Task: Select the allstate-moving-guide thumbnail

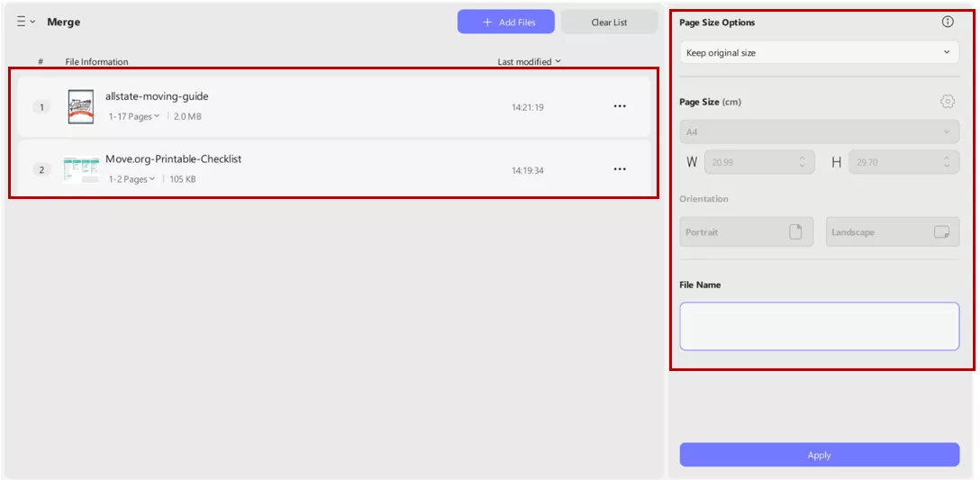Action: pos(81,107)
